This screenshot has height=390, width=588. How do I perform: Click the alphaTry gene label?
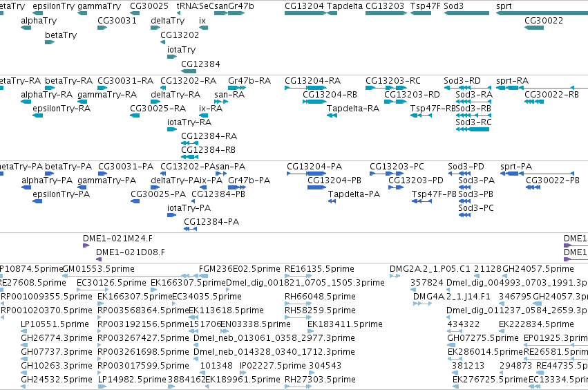tap(39, 21)
